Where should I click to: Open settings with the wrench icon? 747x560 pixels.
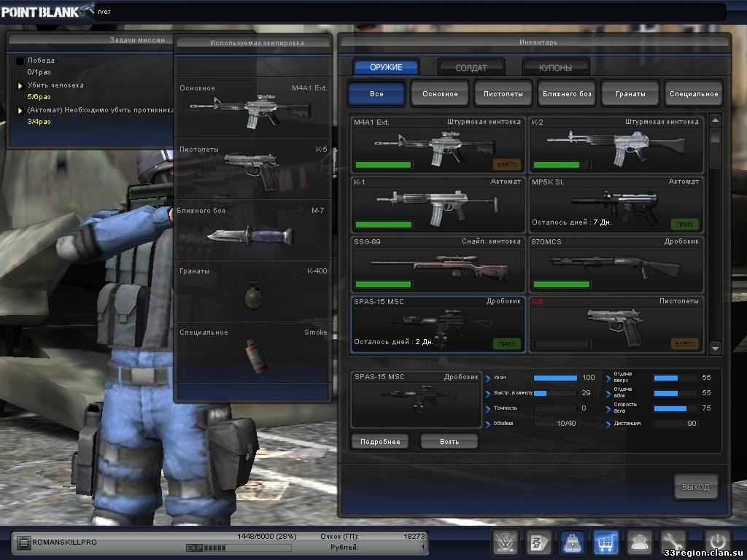(672, 542)
